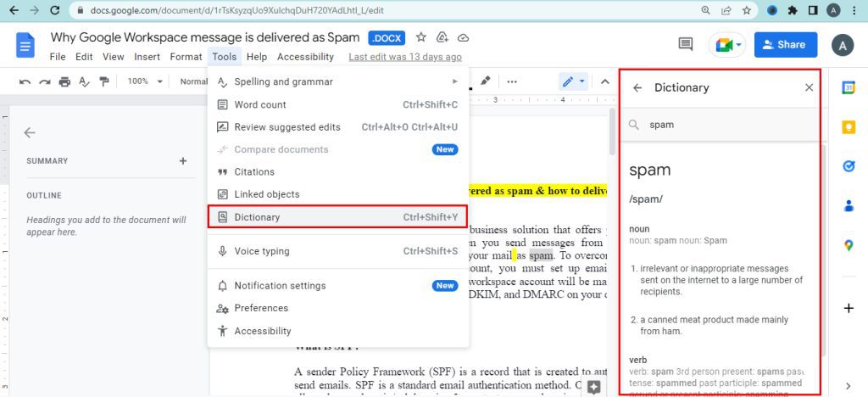The image size is (868, 397).
Task: Choose Linked objects entry
Action: 338,194
